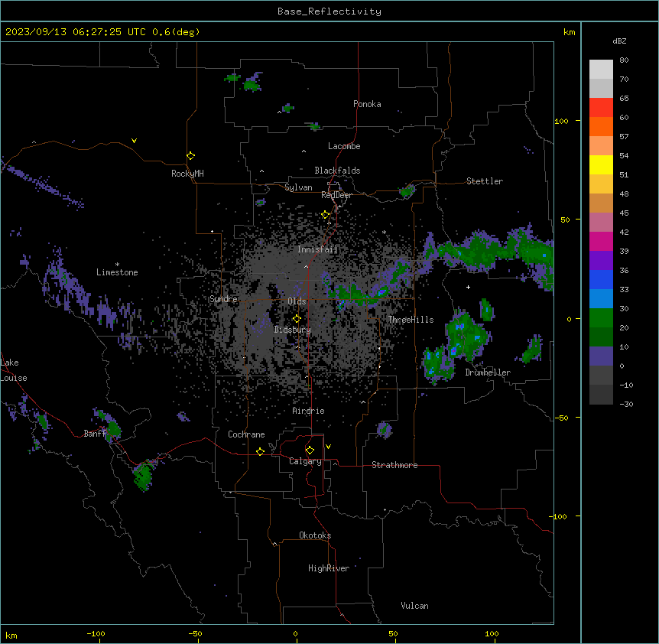Click the Okotoks label
This screenshot has width=659, height=644.
(x=315, y=535)
